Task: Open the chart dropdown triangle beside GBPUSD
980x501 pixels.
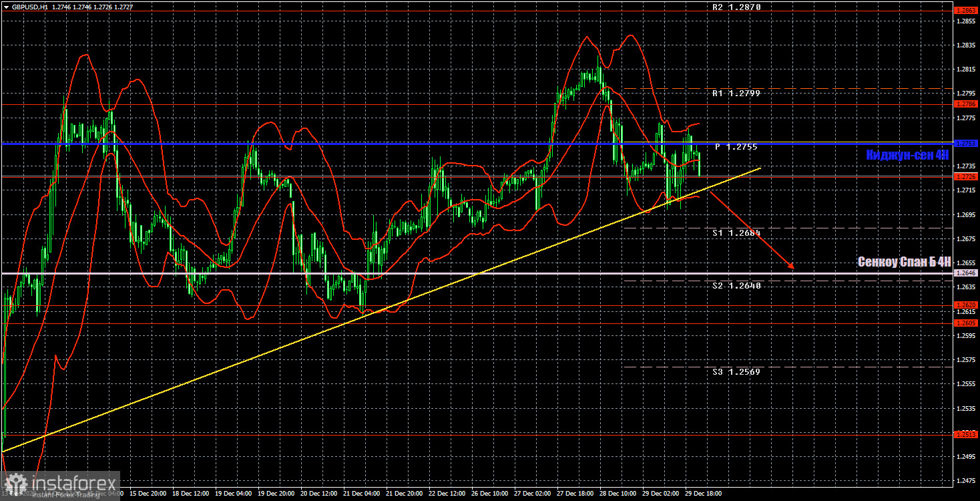Action: pyautogui.click(x=5, y=7)
